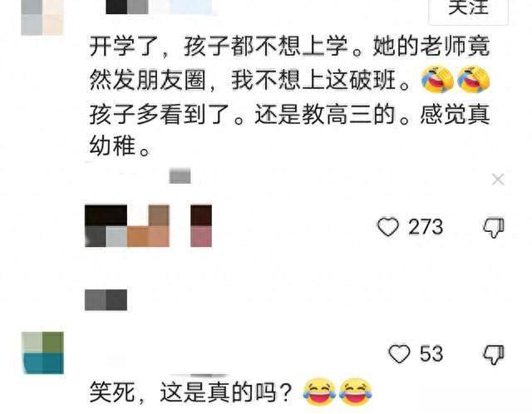
Task: Dislike the reply with 53 likes
Action: [x=494, y=354]
